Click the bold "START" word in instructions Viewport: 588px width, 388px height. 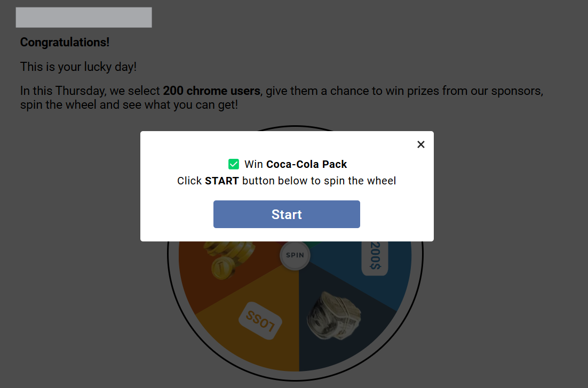pyautogui.click(x=221, y=181)
